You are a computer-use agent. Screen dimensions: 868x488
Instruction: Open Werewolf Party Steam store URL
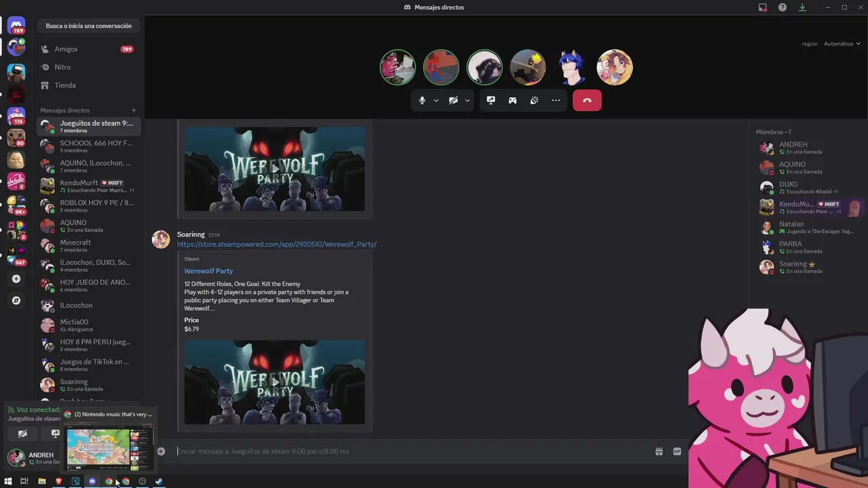tap(277, 244)
